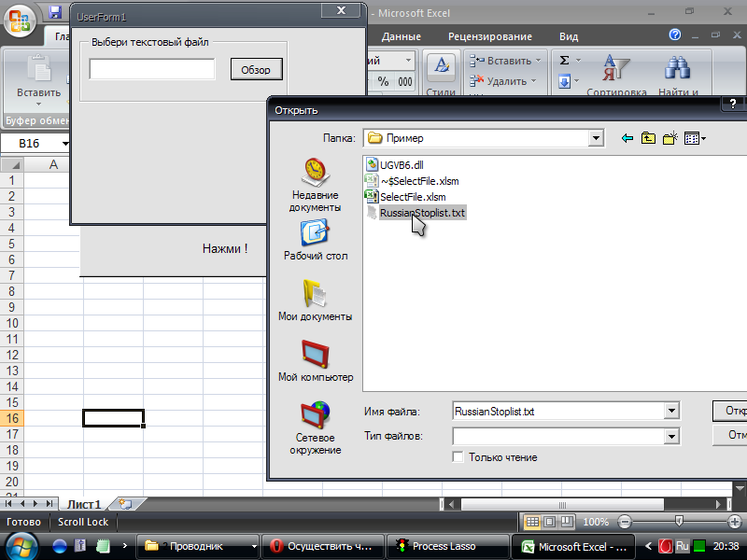Click the Open dialog help ? button
The width and height of the screenshot is (747, 560).
coord(733,105)
